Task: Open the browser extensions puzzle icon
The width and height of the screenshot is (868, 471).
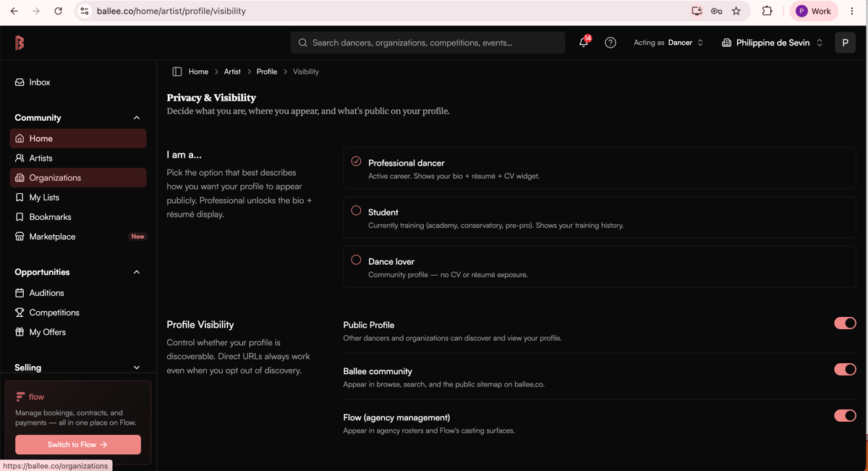Action: click(767, 11)
